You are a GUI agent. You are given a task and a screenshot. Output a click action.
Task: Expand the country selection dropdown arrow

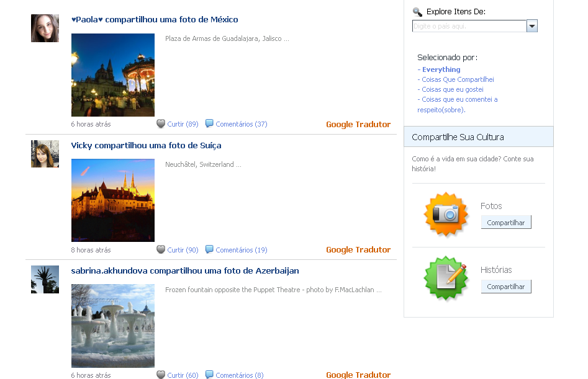(532, 26)
